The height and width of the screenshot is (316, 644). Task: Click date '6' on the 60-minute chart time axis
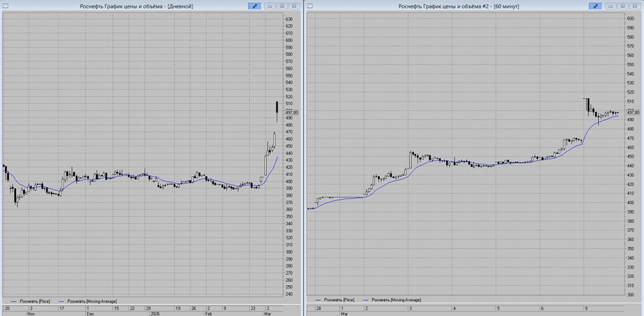[x=542, y=308]
